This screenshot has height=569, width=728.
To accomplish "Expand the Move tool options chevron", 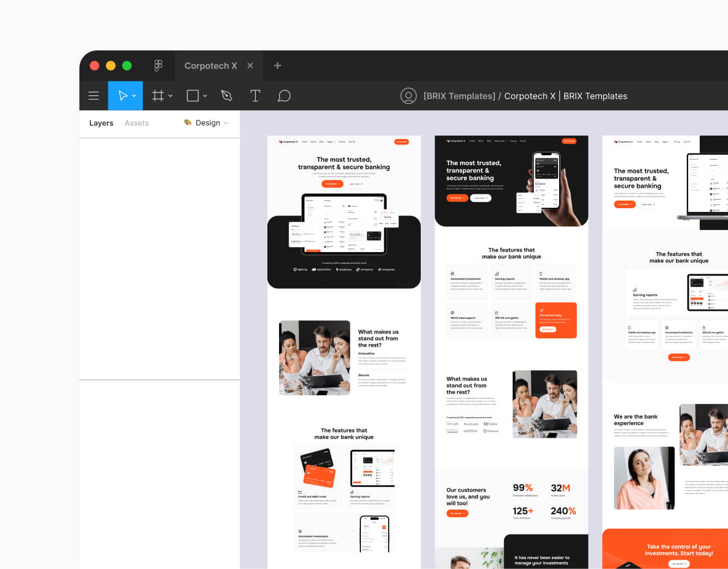I will (x=134, y=95).
